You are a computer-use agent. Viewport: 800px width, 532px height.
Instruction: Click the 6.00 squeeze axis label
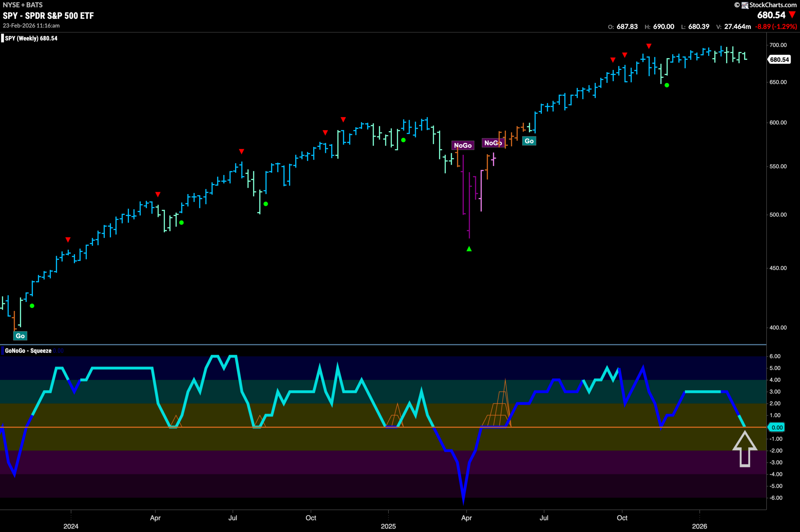[x=775, y=356]
